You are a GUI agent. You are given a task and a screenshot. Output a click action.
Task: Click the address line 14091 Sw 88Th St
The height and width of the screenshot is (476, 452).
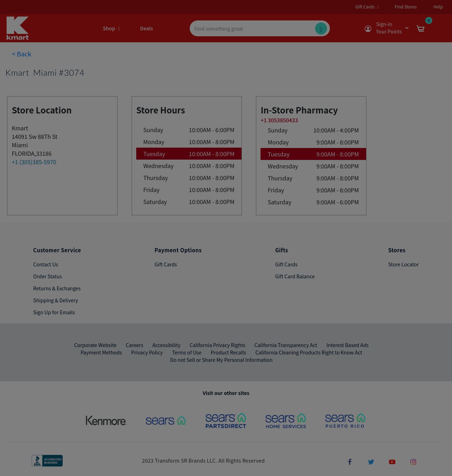point(34,137)
